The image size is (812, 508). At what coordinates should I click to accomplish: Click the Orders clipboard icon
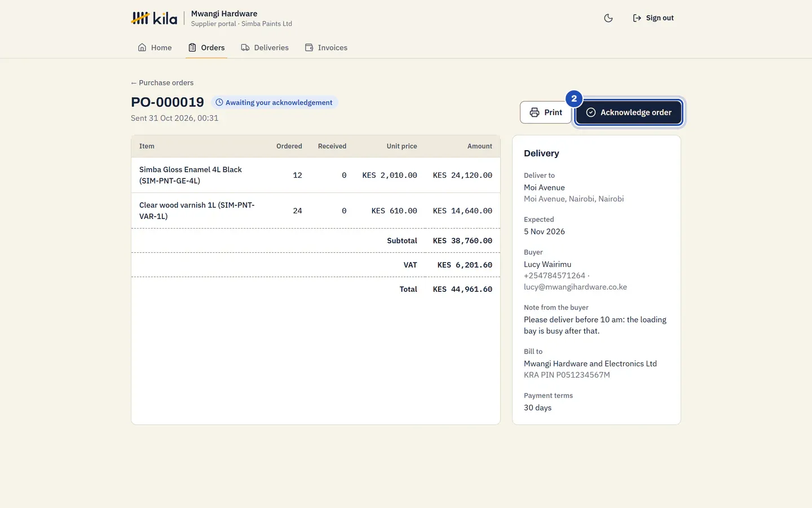coord(192,47)
